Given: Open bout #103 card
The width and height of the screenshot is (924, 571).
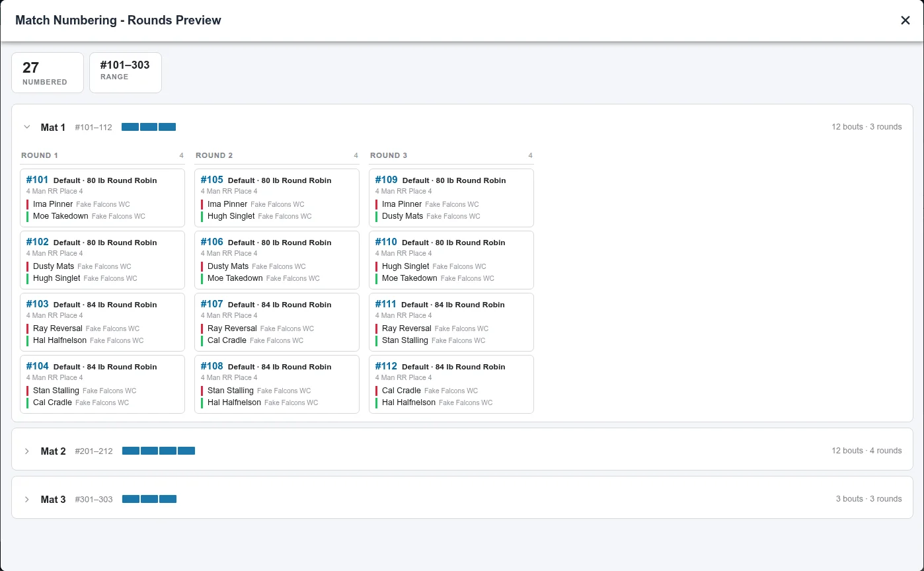Looking at the screenshot, I should pyautogui.click(x=102, y=322).
